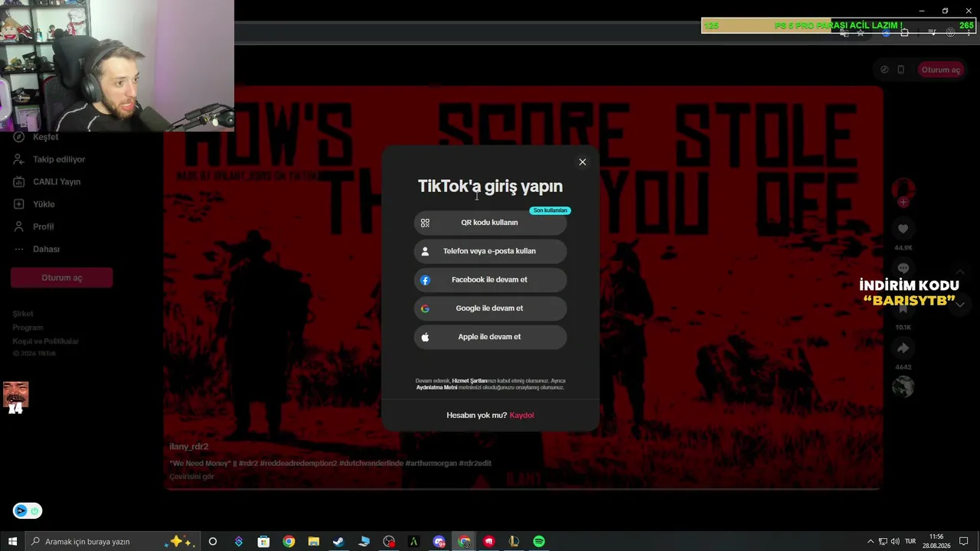The image size is (980, 551).
Task: Share the video using arrow icon
Action: point(903,348)
